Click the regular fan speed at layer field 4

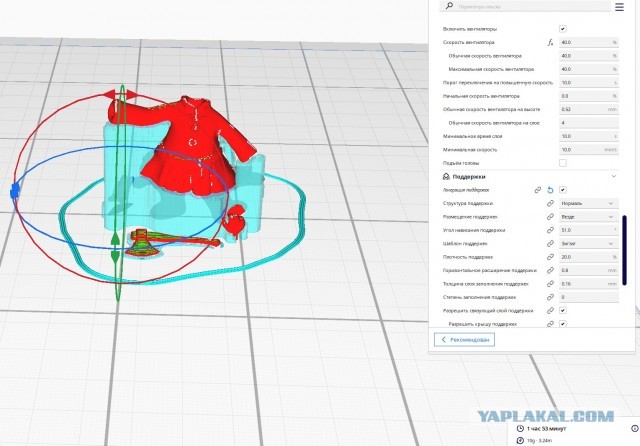pyautogui.click(x=589, y=123)
